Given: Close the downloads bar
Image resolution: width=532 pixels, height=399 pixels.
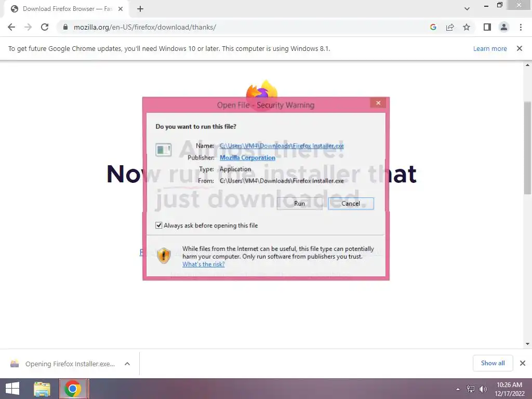Looking at the screenshot, I should tap(523, 363).
